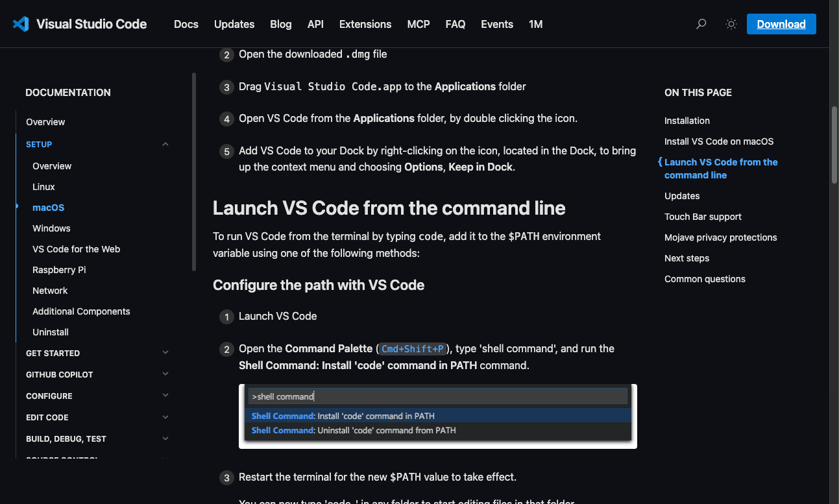Image resolution: width=839 pixels, height=504 pixels.
Task: Open the search magnifier icon
Action: click(x=701, y=24)
